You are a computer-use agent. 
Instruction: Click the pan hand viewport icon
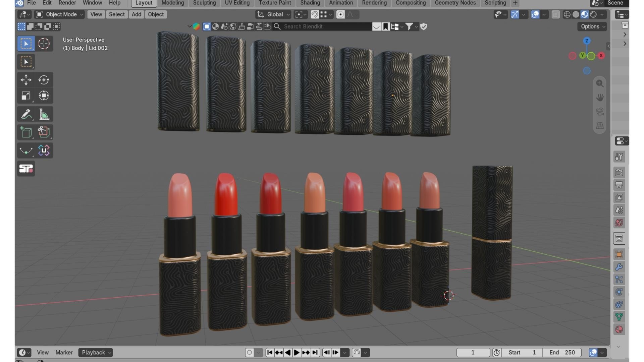pyautogui.click(x=600, y=98)
